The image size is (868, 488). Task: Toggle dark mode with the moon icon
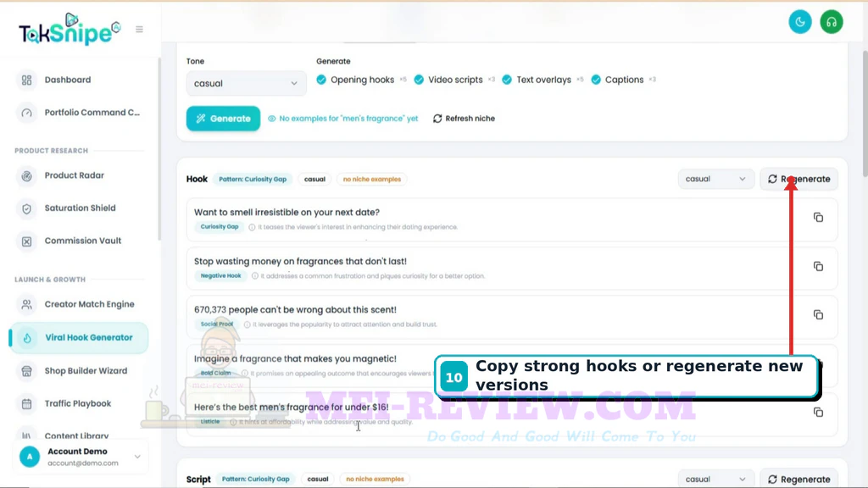coord(800,22)
